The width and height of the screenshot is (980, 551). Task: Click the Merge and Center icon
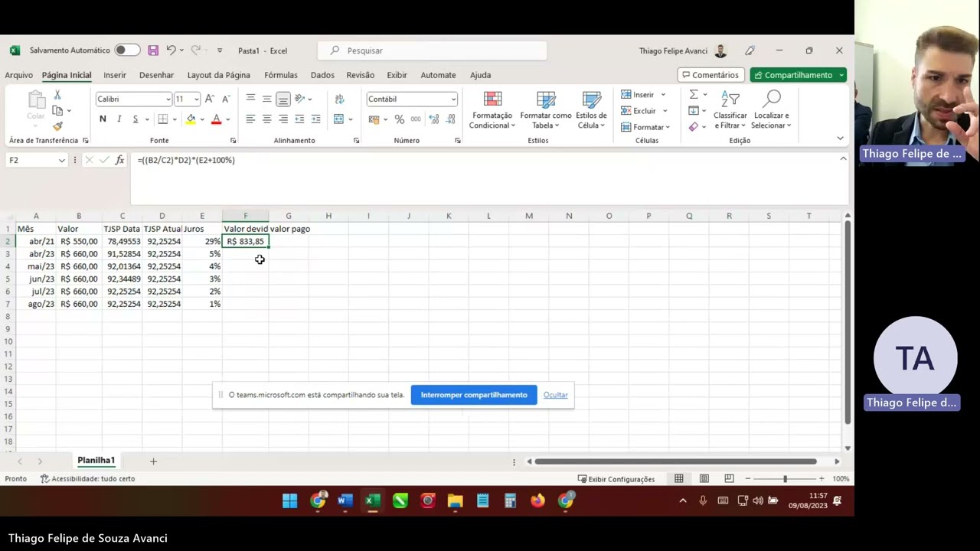pyautogui.click(x=339, y=119)
